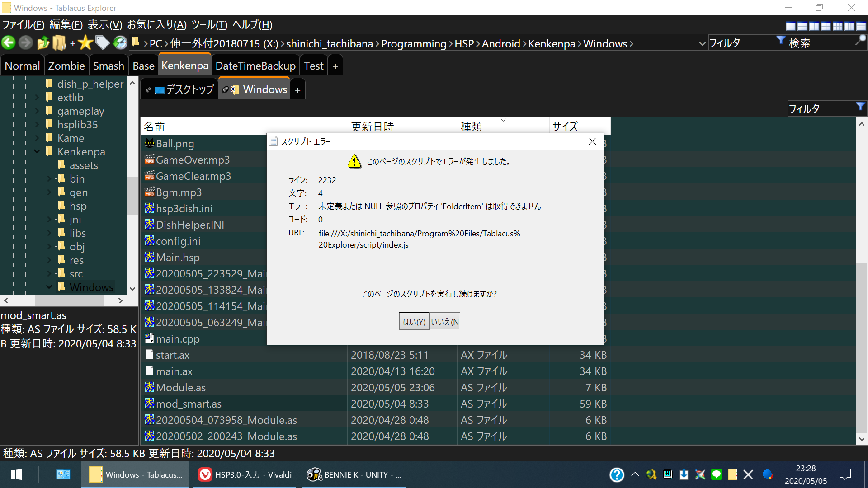Click the green back arrow icon

tap(9, 43)
